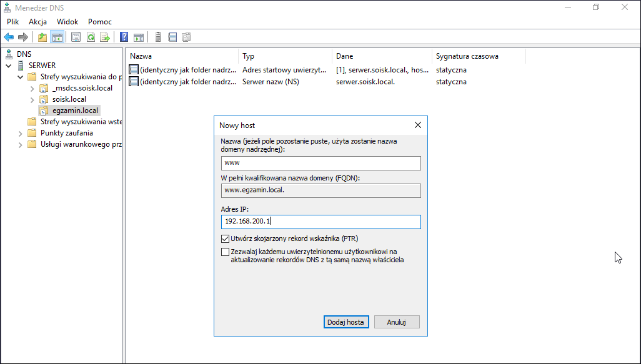Collapse the SERWER node in tree

[9, 66]
